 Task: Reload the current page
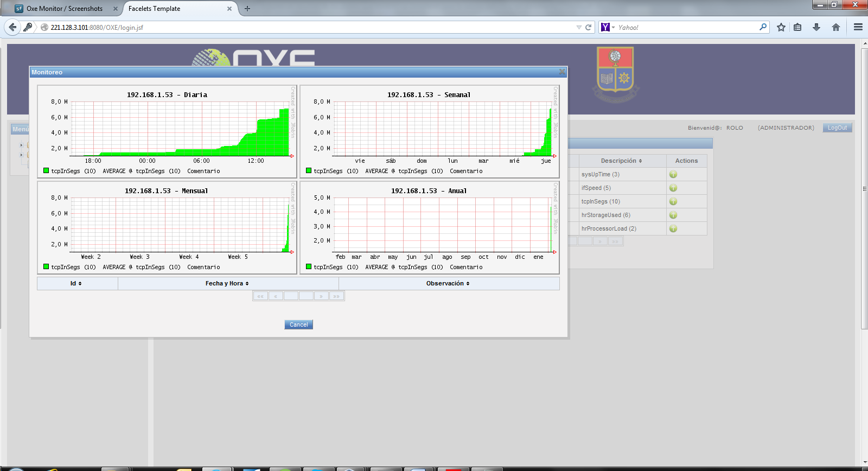[x=588, y=27]
